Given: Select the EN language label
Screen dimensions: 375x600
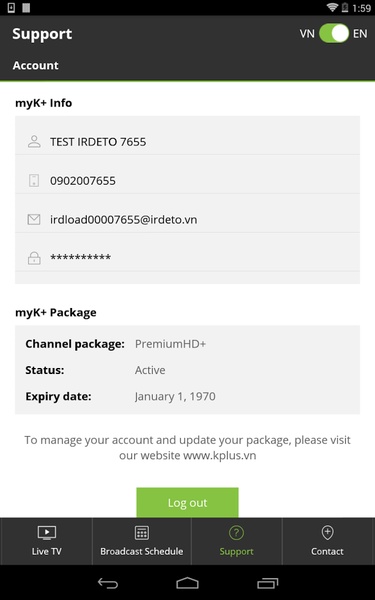Looking at the screenshot, I should pos(360,34).
